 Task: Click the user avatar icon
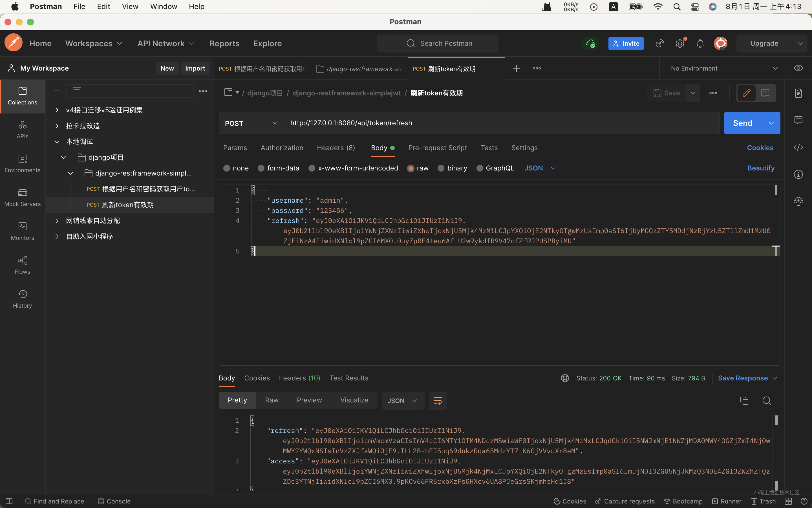(x=720, y=43)
